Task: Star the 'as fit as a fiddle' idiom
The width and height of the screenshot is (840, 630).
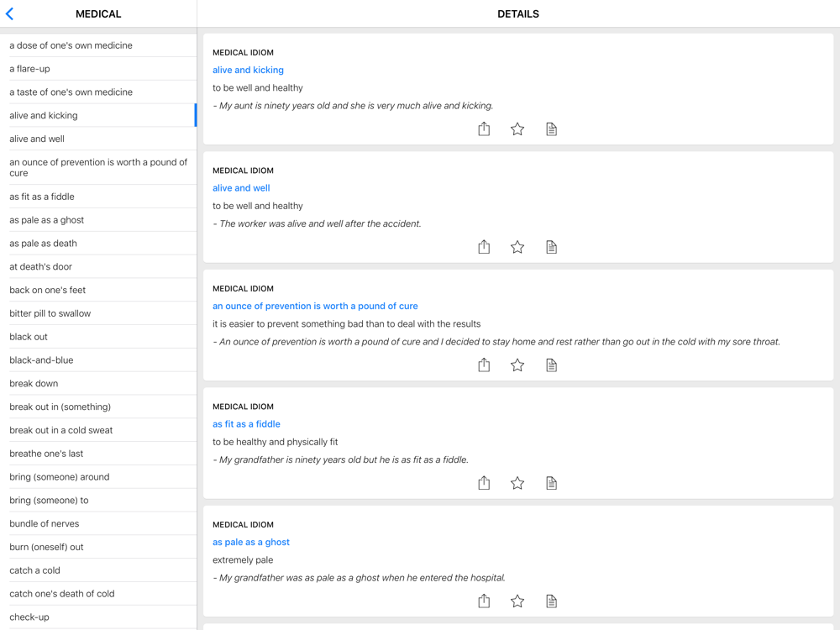Action: [x=517, y=483]
